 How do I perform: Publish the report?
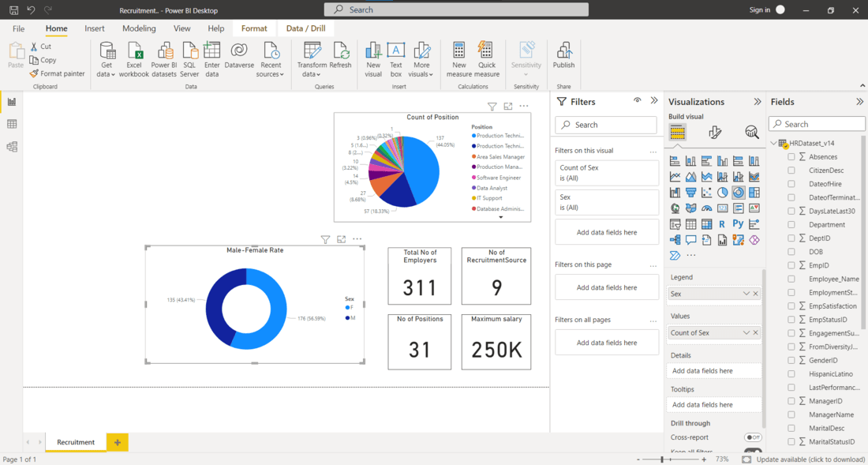563,55
